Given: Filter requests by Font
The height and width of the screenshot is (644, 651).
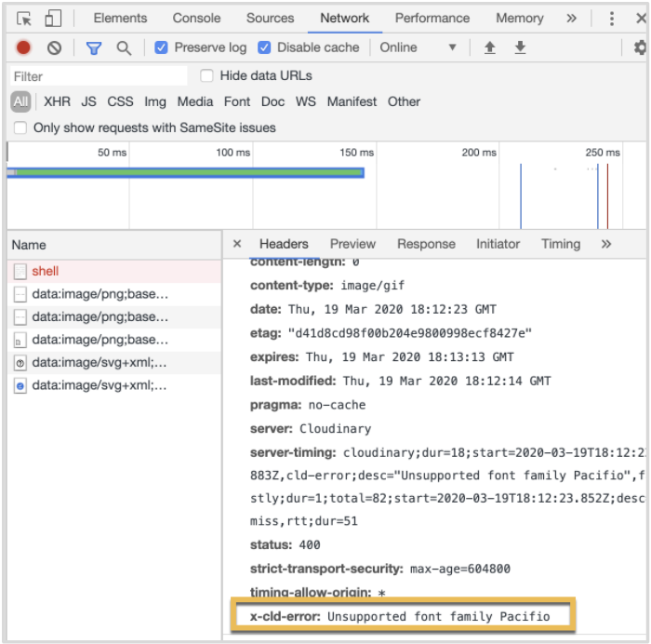Looking at the screenshot, I should coord(236,101).
